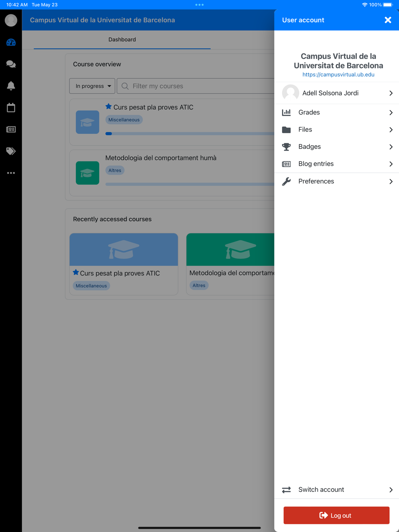
Task: Click the Metodologia del comportament progress bar
Action: coord(190,184)
